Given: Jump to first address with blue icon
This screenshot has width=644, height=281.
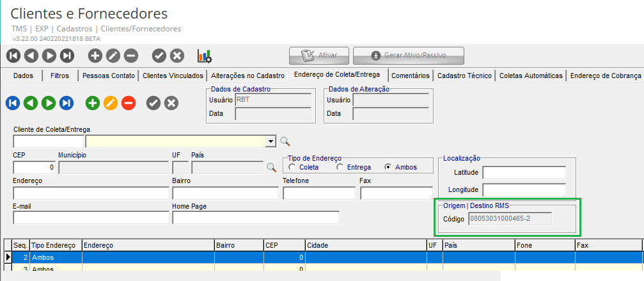Looking at the screenshot, I should coord(13,103).
